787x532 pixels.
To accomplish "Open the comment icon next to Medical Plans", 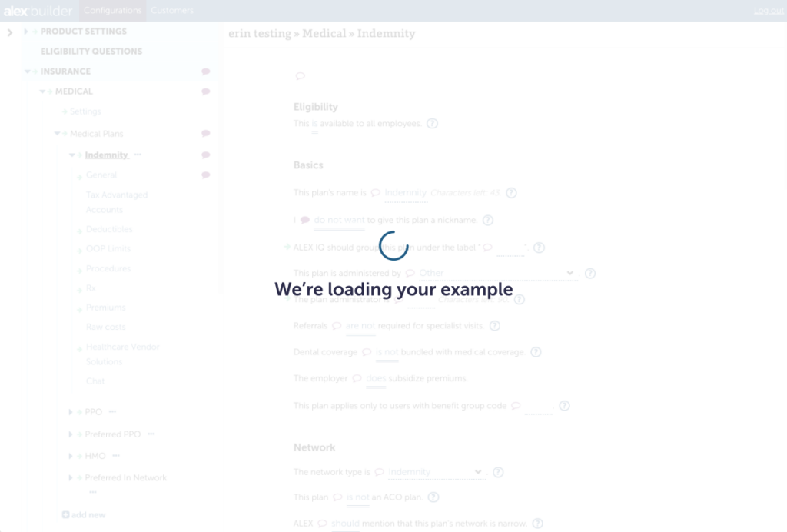I will pos(206,134).
